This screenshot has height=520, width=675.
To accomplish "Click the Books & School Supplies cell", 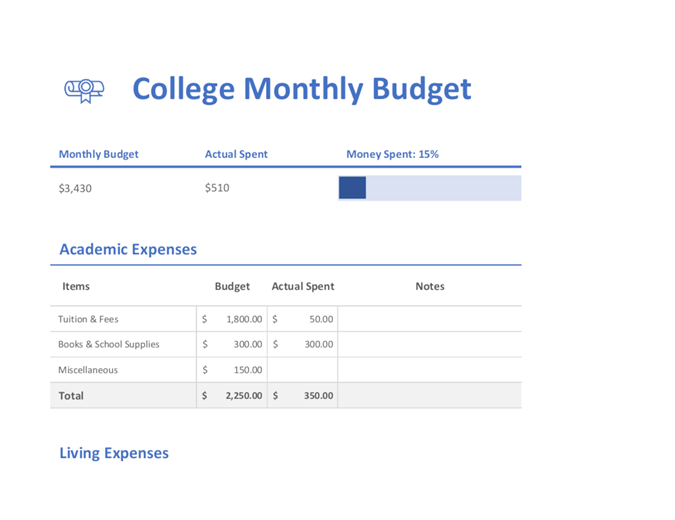I will coord(108,344).
